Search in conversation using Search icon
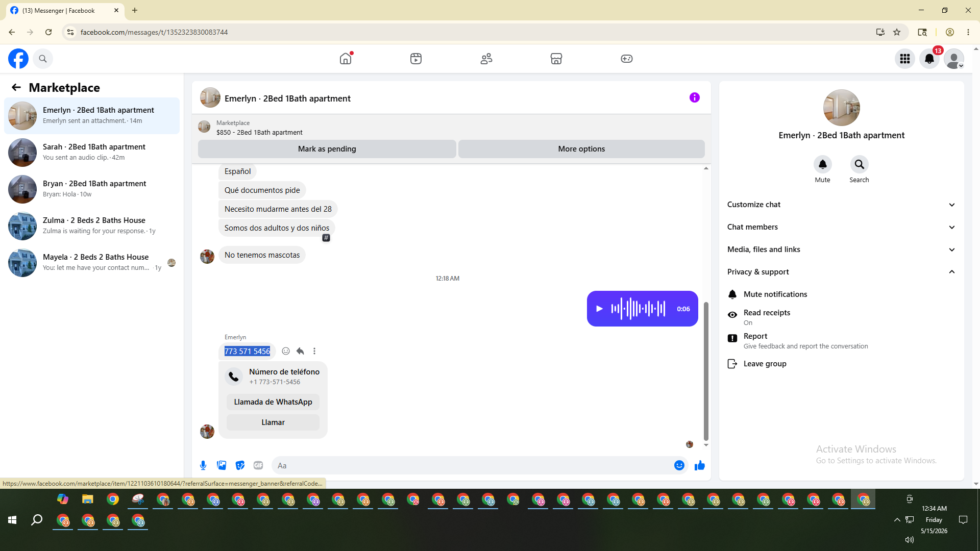The width and height of the screenshot is (980, 551). pos(860,164)
